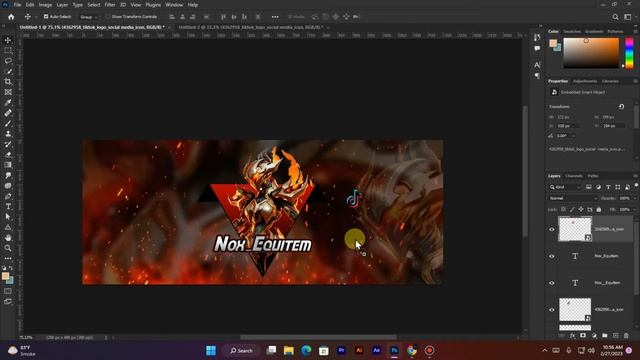The height and width of the screenshot is (360, 640).
Task: Open the workspace switcher in the options bar
Action: 627,17
